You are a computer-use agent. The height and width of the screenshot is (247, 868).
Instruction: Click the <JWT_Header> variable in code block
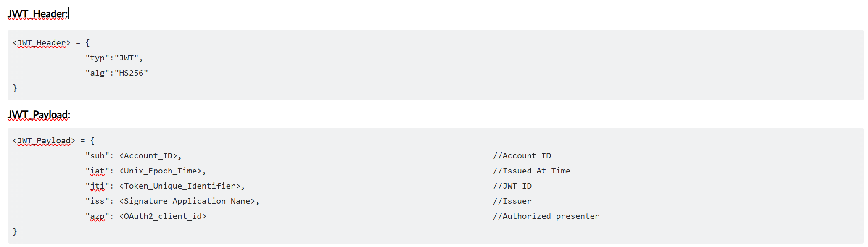click(41, 43)
